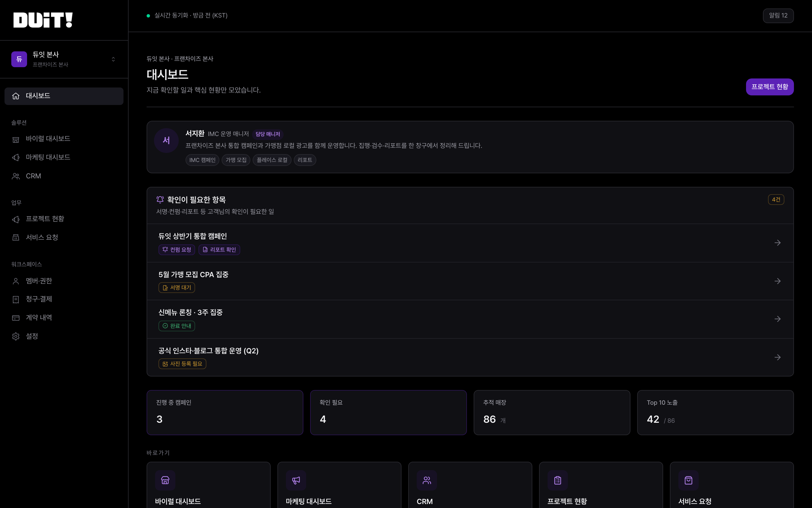This screenshot has height=508, width=812.
Task: Go to 멤버·권한 in the sidebar
Action: pos(64,281)
